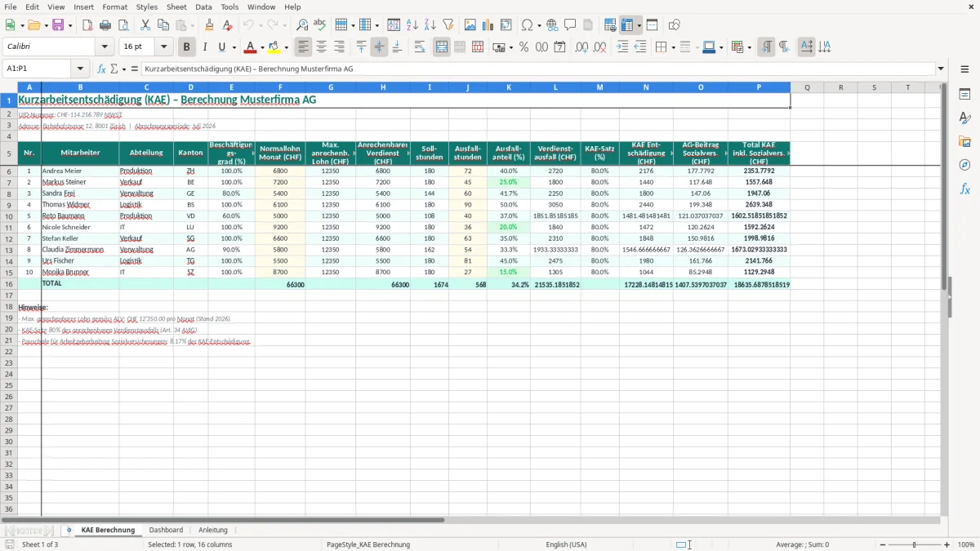Click the Clone Formatting paintbrush icon
Screen dimensions: 980x551
pos(209,25)
